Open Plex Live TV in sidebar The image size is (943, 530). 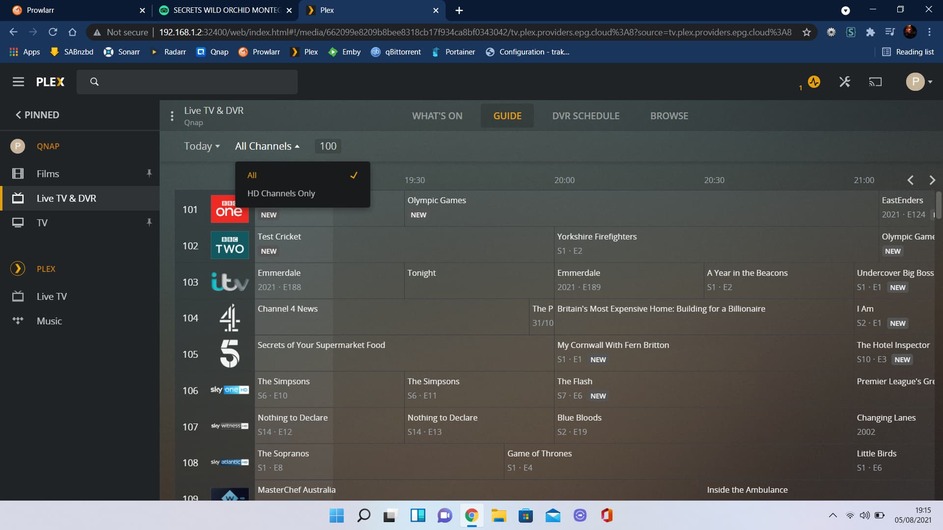pyautogui.click(x=52, y=297)
